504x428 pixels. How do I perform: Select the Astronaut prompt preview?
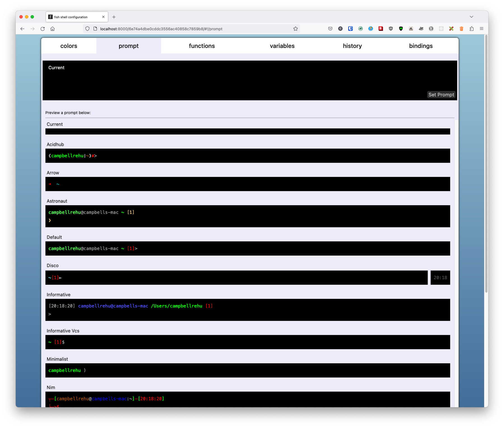(248, 216)
